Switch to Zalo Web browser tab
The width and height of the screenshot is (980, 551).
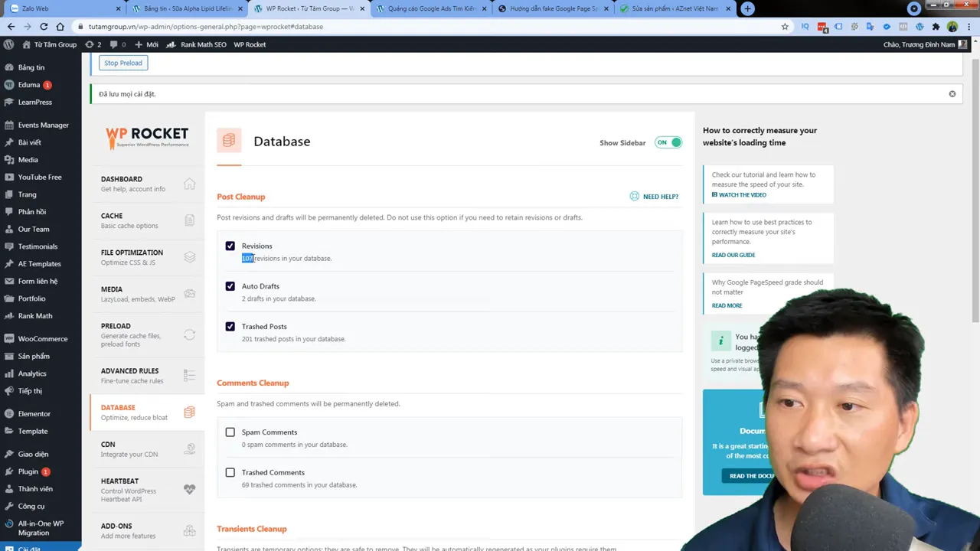[64, 8]
